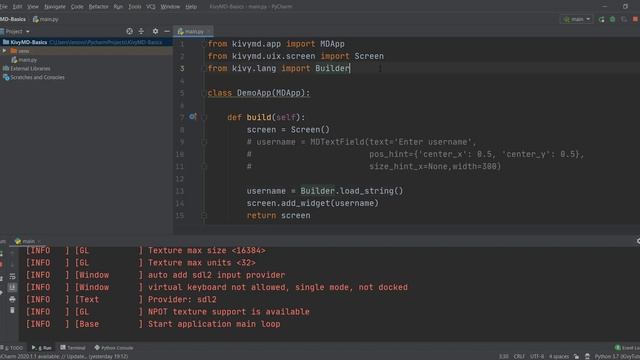Click 'Builder' in the line 3 import
This screenshot has height=360, width=640.
coord(333,69)
